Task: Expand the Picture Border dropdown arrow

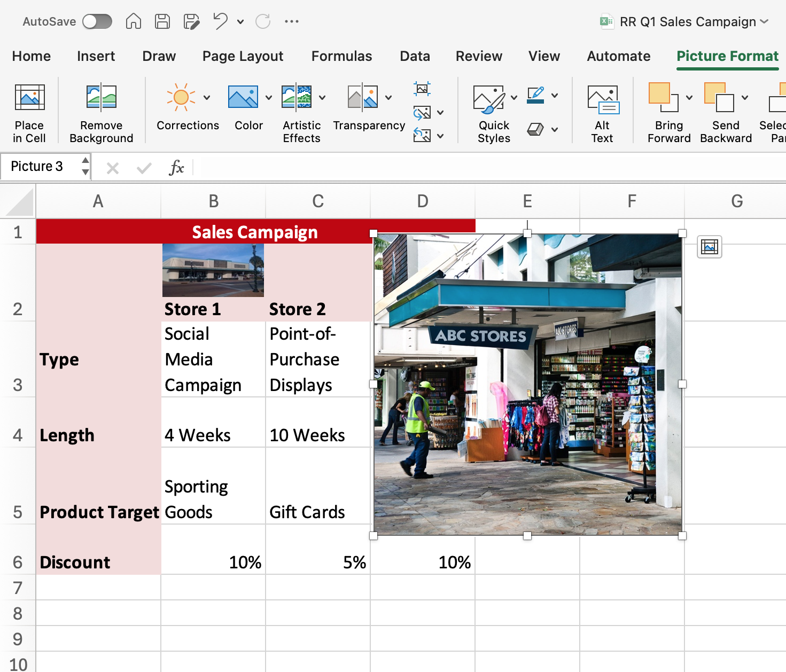Action: 555,96
